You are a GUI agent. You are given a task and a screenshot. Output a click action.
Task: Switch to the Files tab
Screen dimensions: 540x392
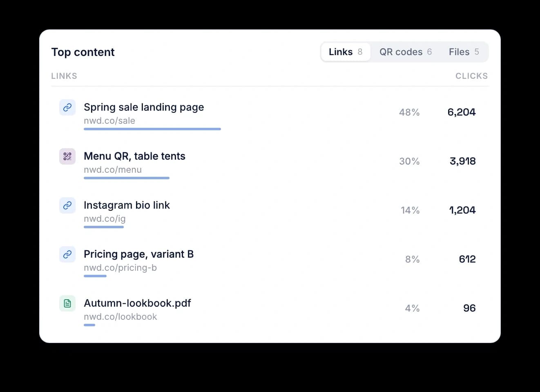click(464, 52)
